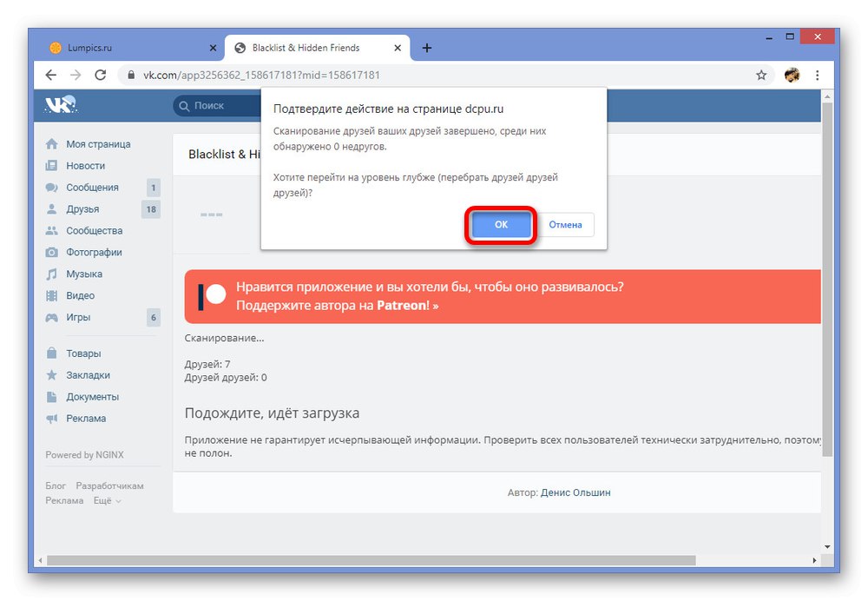Open Новости in the sidebar
Image resolution: width=868 pixels, height=601 pixels.
tap(85, 166)
